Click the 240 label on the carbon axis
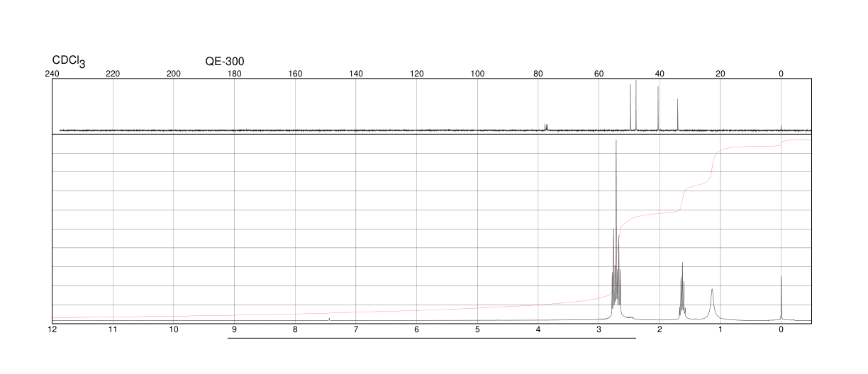This screenshot has height=374, width=868. tap(52, 74)
